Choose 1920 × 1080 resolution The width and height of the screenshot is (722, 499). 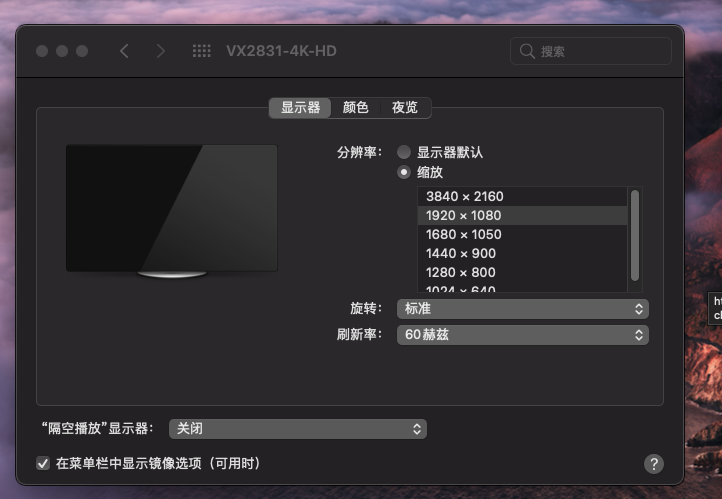click(x=522, y=215)
